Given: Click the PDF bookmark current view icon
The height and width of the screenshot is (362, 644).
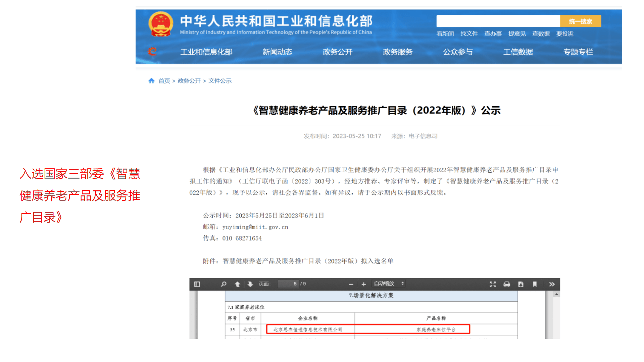Looking at the screenshot, I should 535,284.
